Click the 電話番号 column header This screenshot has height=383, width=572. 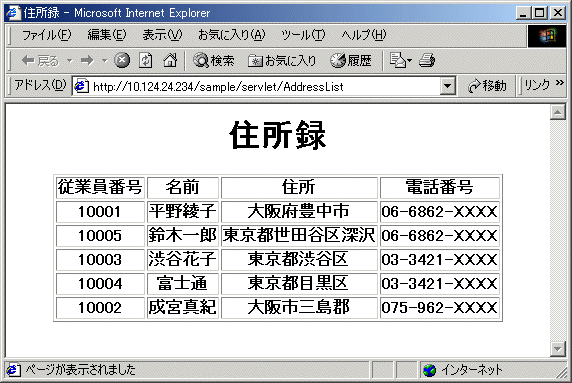[x=439, y=187]
